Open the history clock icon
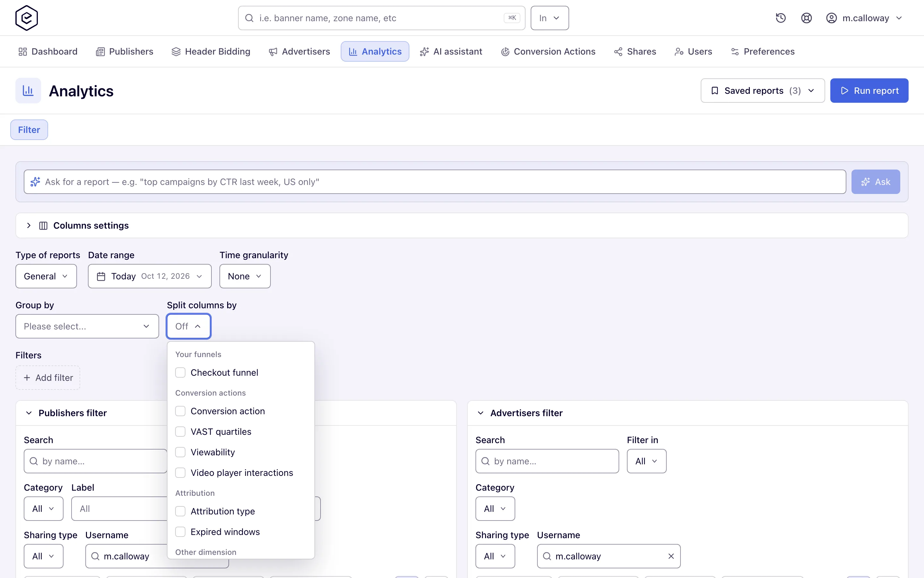The width and height of the screenshot is (924, 578). [x=781, y=18]
